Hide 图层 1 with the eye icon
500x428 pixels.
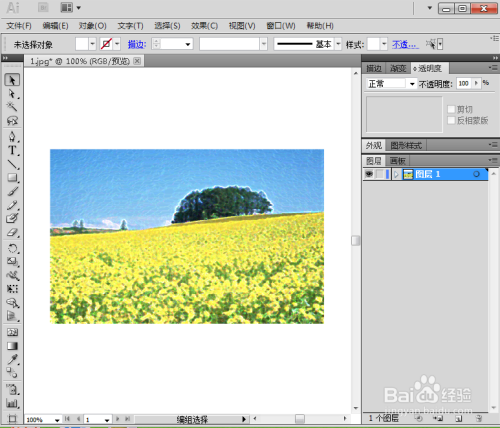click(369, 174)
